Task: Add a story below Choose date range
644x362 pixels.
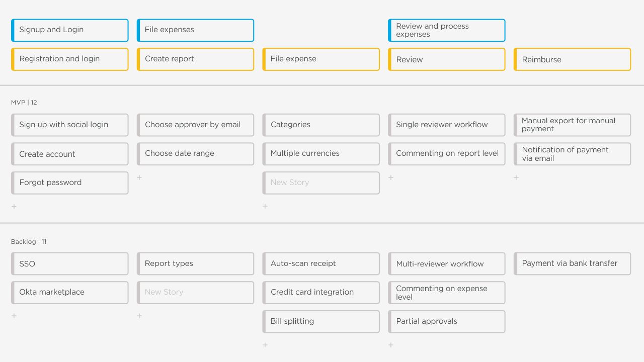Action: [x=139, y=177]
